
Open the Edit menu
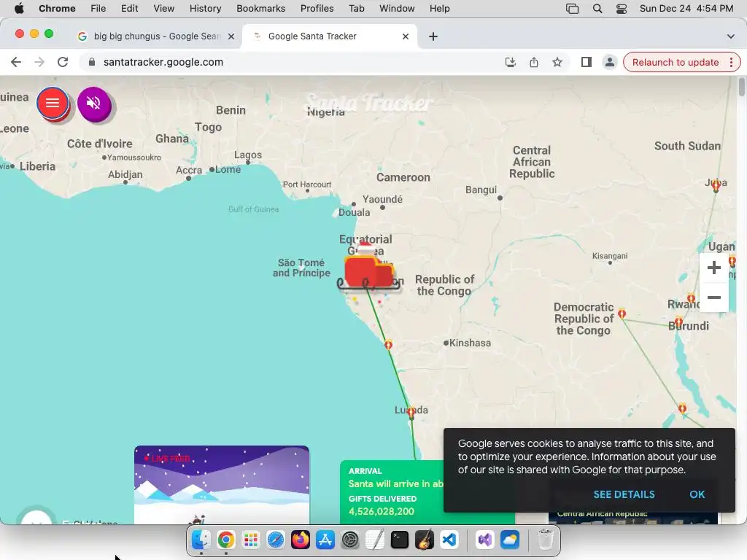[x=129, y=9]
